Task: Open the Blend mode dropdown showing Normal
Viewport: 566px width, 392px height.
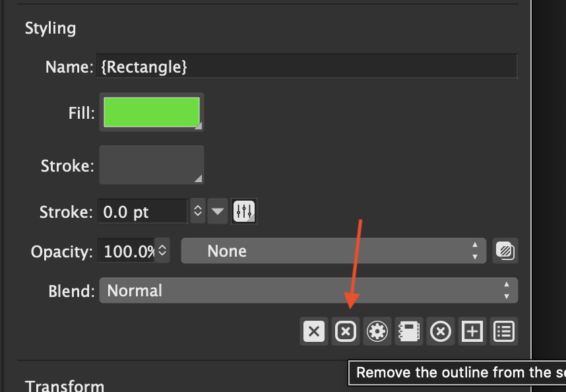Action: click(x=308, y=290)
